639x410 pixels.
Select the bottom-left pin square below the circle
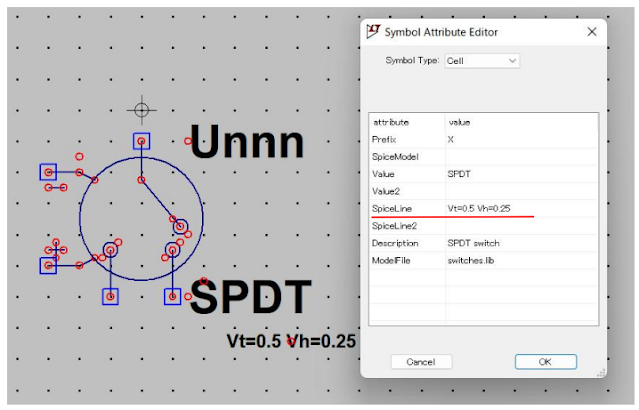pyautogui.click(x=110, y=296)
